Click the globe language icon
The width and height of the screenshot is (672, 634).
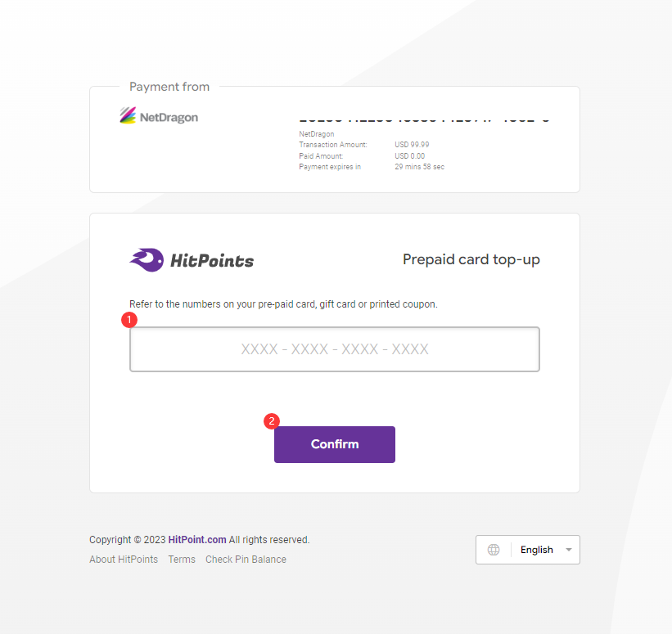point(494,550)
